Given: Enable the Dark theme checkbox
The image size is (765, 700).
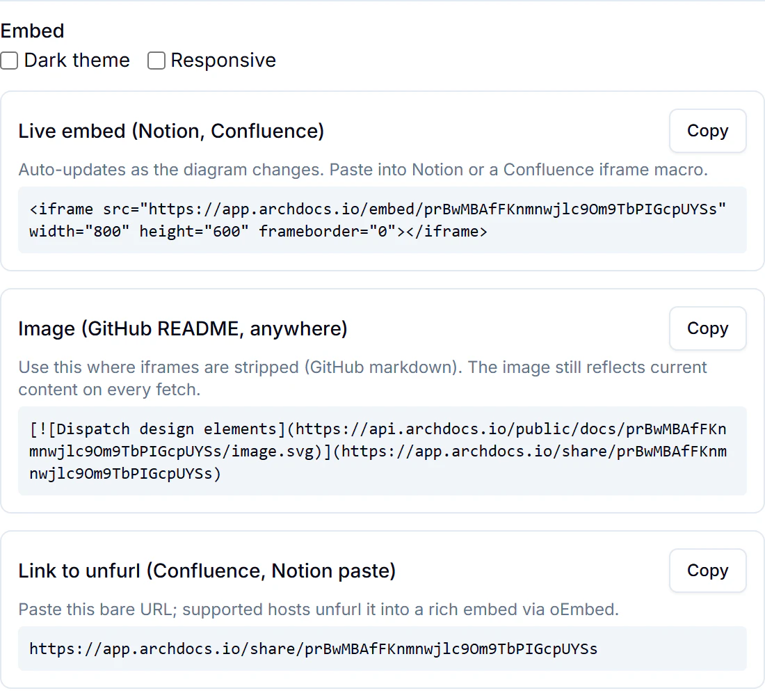Looking at the screenshot, I should (x=9, y=61).
